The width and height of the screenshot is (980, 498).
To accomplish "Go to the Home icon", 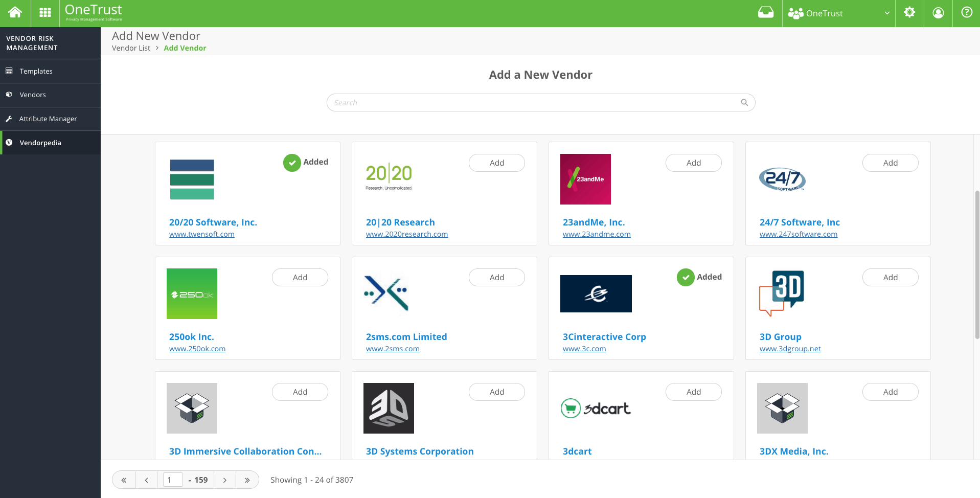I will [x=15, y=13].
